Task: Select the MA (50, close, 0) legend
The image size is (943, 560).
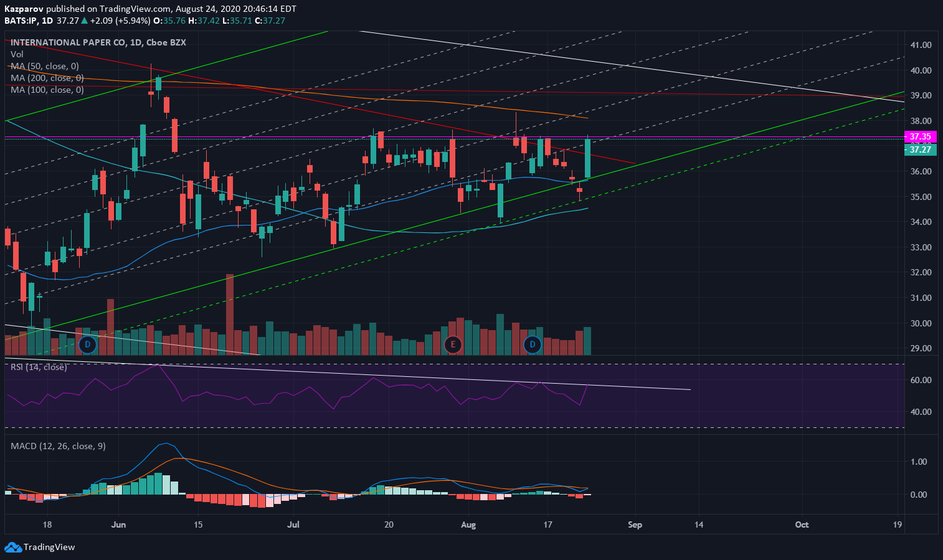Action: point(45,66)
